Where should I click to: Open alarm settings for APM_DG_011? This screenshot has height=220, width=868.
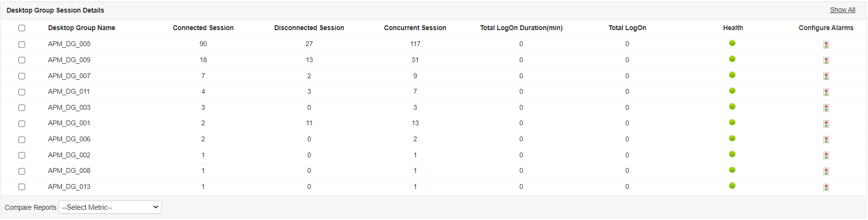pyautogui.click(x=826, y=92)
